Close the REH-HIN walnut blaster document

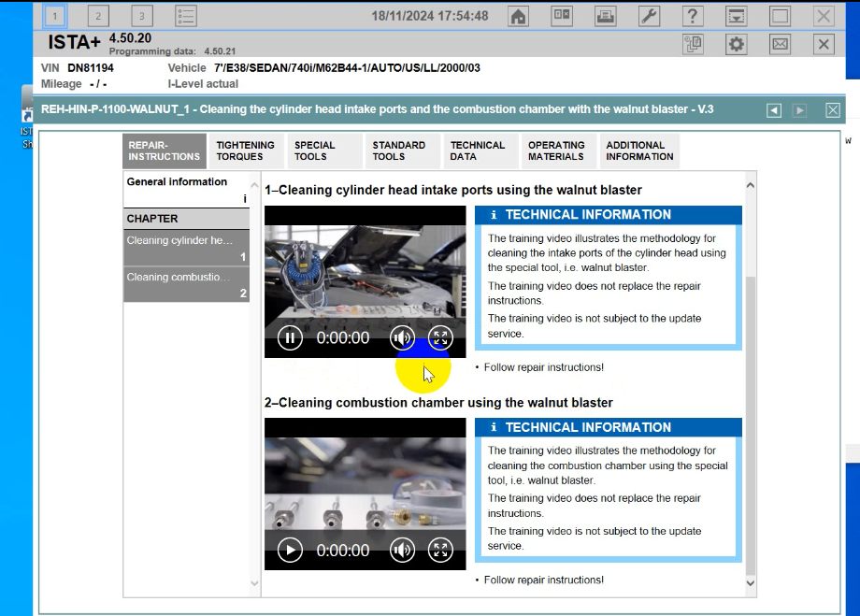click(833, 110)
